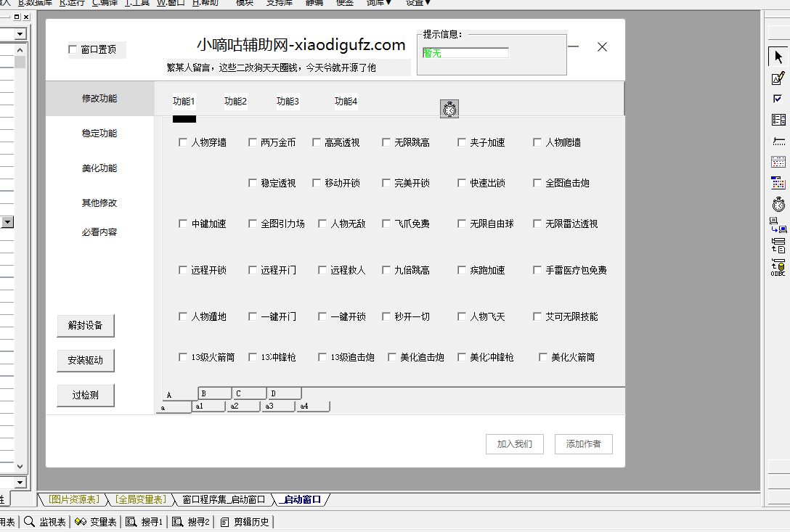Check the 秒开一切 option

(x=386, y=316)
